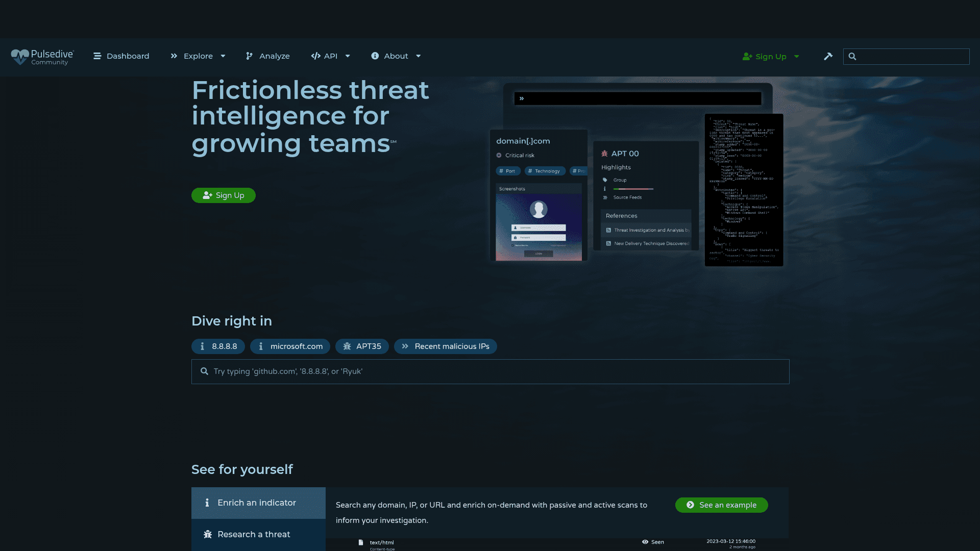Click the API code brackets icon
980x551 pixels.
[315, 56]
